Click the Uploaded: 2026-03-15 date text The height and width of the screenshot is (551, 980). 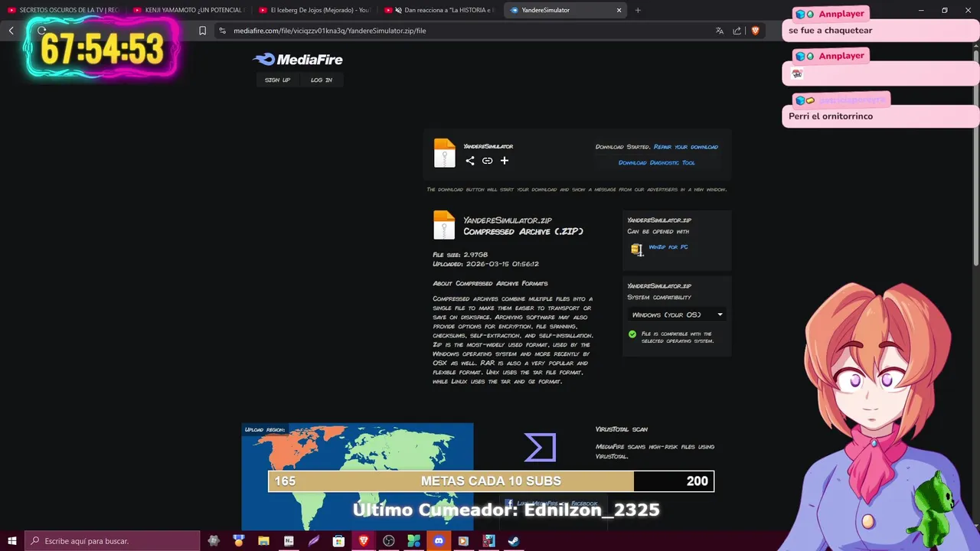tap(485, 264)
